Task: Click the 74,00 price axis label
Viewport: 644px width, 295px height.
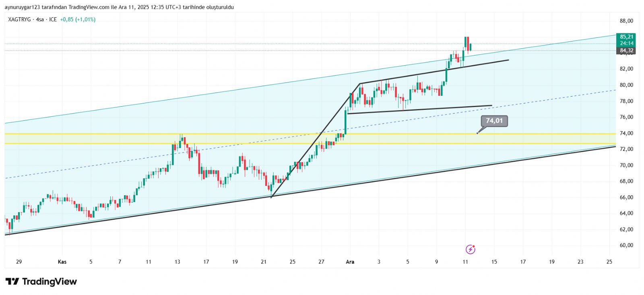Action: (x=626, y=133)
